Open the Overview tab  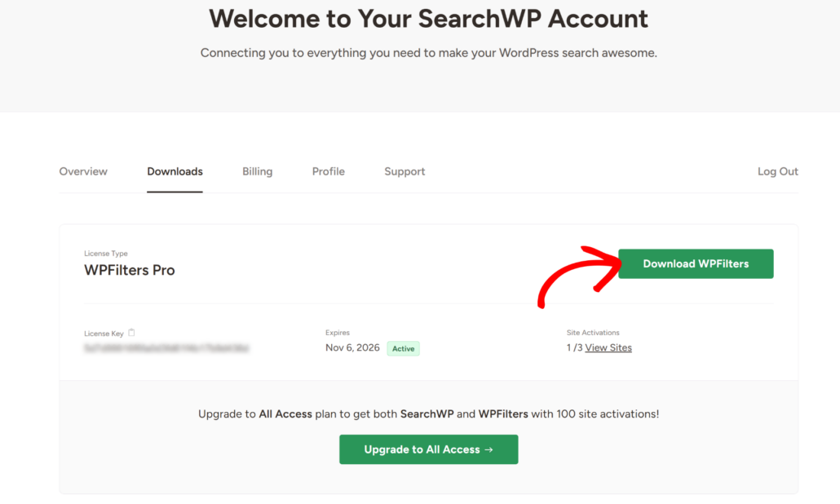point(82,171)
